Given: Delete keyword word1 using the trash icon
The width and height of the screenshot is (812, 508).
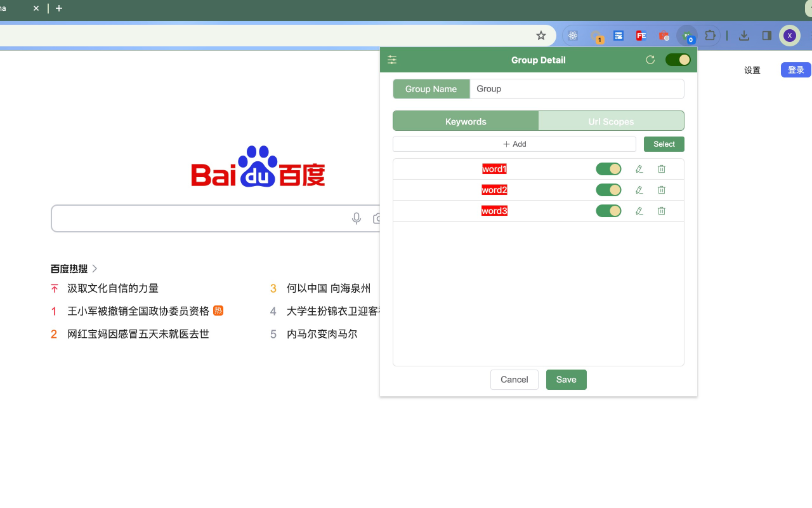Looking at the screenshot, I should point(661,168).
